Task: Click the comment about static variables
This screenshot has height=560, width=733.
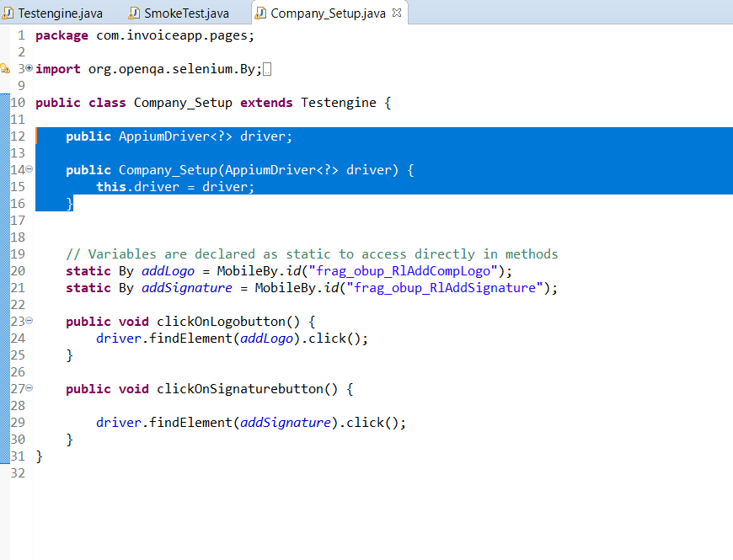Action: pos(312,254)
